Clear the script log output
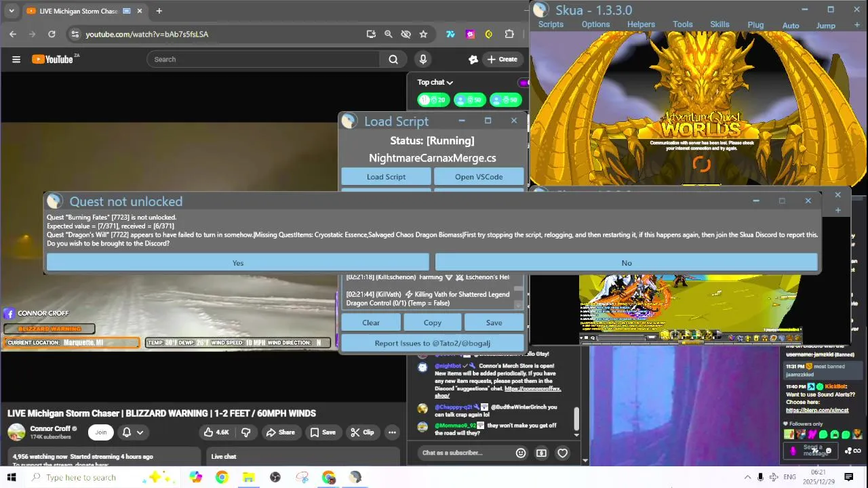This screenshot has width=868, height=488. (371, 323)
